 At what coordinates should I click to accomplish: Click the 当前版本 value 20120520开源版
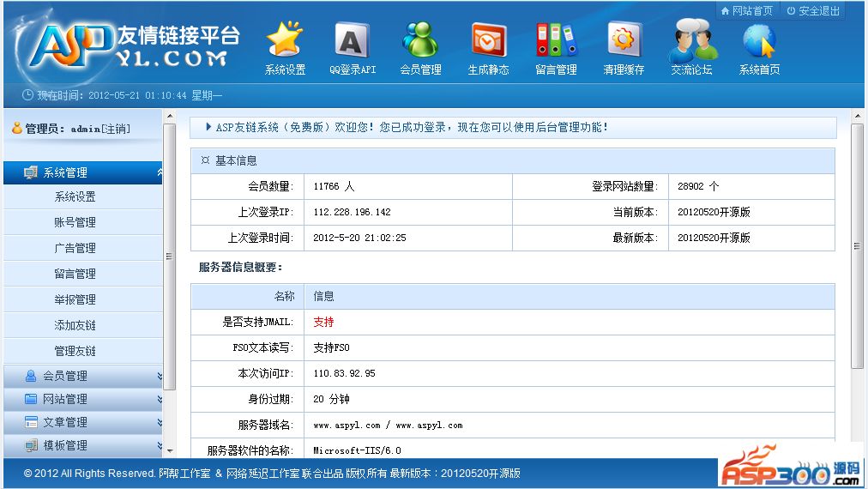[x=714, y=212]
